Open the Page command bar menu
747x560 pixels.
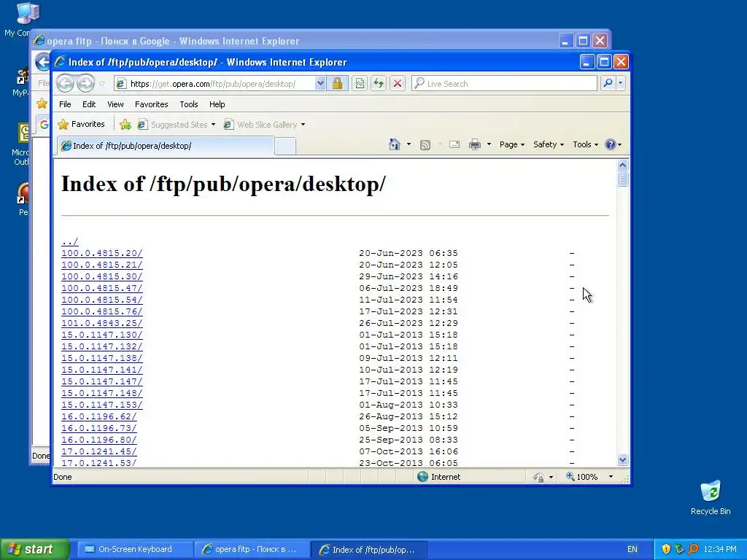[511, 144]
